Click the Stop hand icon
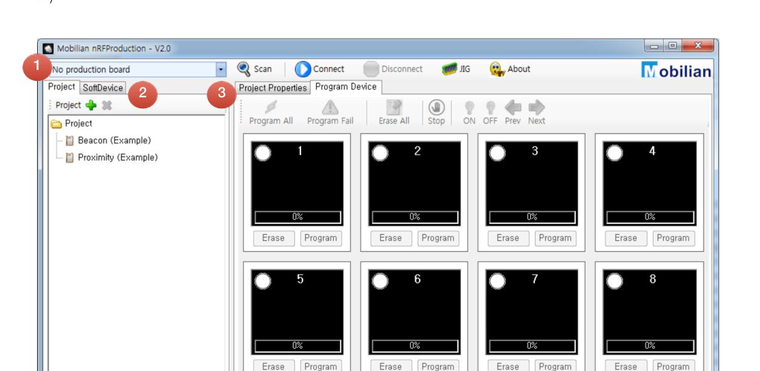 click(x=436, y=107)
